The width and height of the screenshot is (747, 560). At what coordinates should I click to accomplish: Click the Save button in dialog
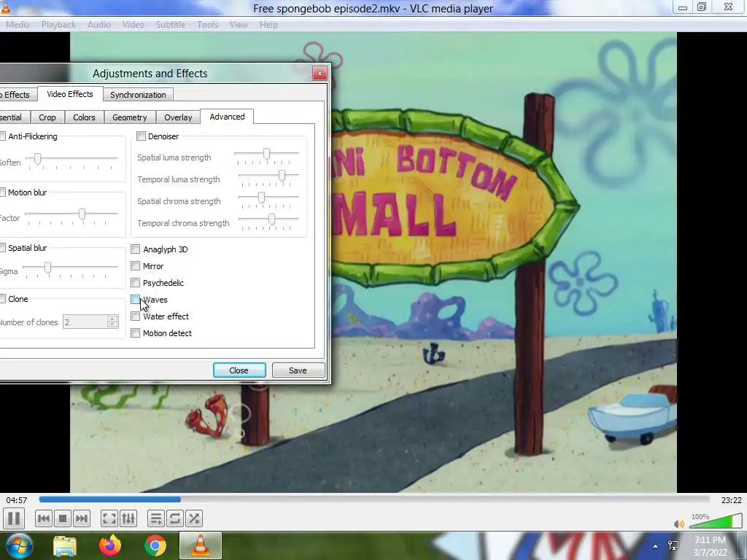pos(298,370)
